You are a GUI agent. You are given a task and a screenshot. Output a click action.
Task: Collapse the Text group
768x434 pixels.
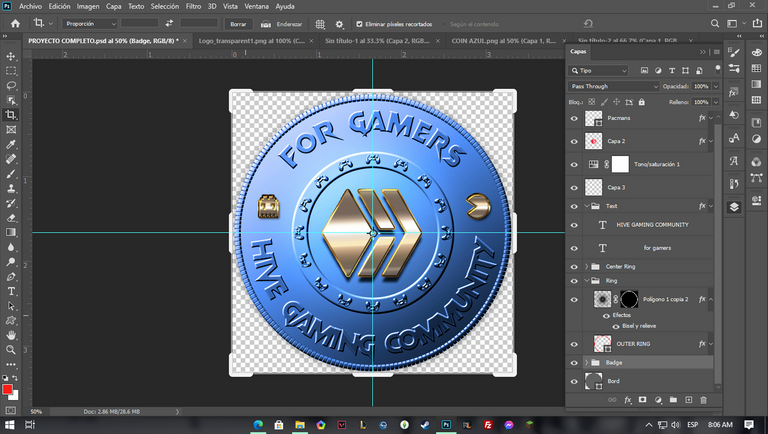586,206
